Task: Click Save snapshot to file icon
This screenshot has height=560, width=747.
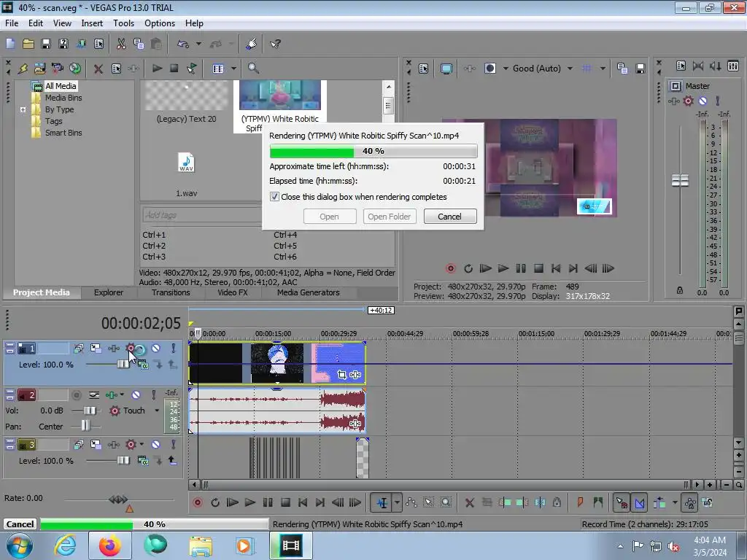Action: 640,69
